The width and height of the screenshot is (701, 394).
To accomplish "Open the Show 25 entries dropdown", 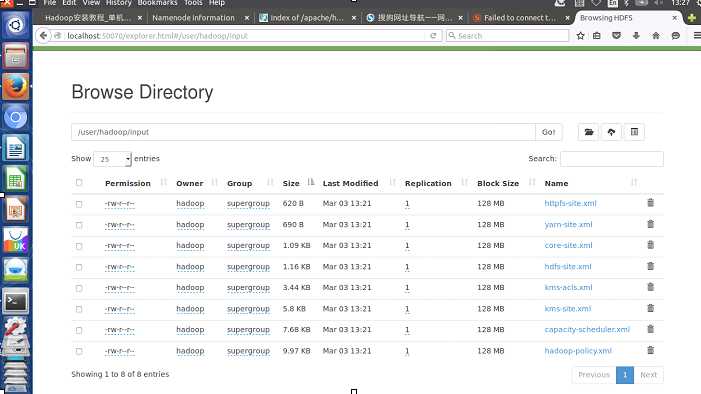I will [x=112, y=159].
